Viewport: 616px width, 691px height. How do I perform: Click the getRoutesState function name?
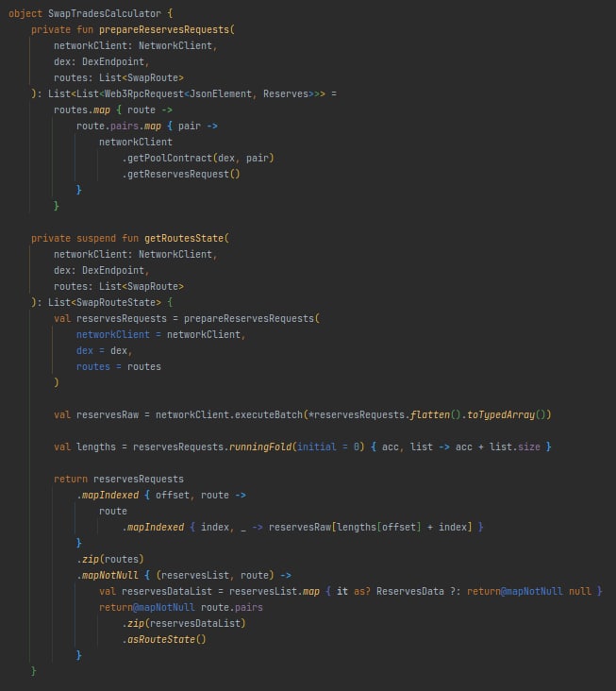pos(184,239)
